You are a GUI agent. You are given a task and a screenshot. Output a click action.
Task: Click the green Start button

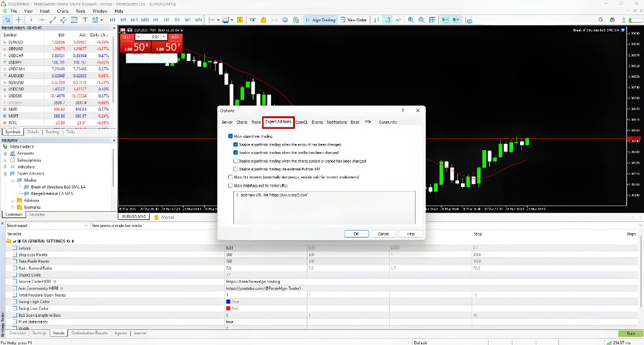point(630,333)
